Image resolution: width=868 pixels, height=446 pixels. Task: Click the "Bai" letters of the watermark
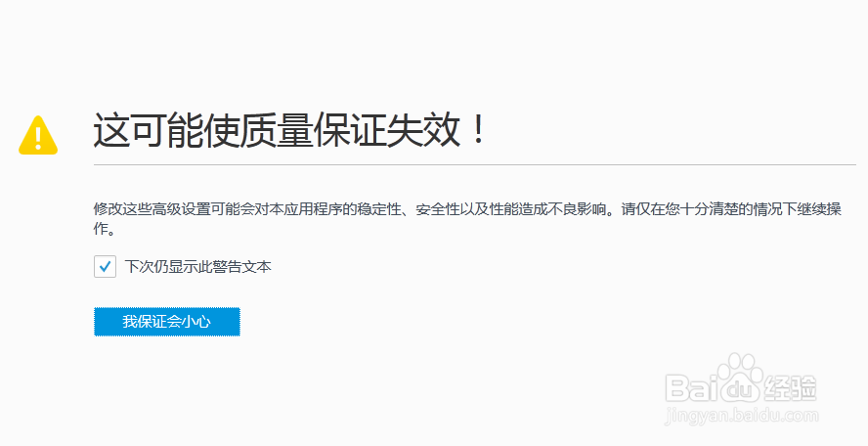coord(690,388)
